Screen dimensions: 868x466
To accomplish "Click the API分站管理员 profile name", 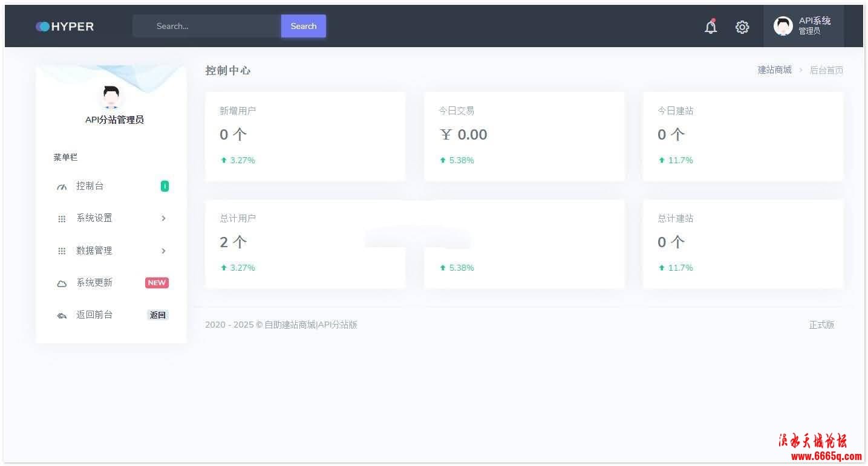I will tap(114, 120).
